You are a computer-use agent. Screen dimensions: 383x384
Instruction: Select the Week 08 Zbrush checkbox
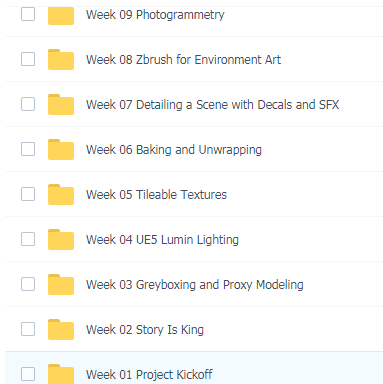28,59
